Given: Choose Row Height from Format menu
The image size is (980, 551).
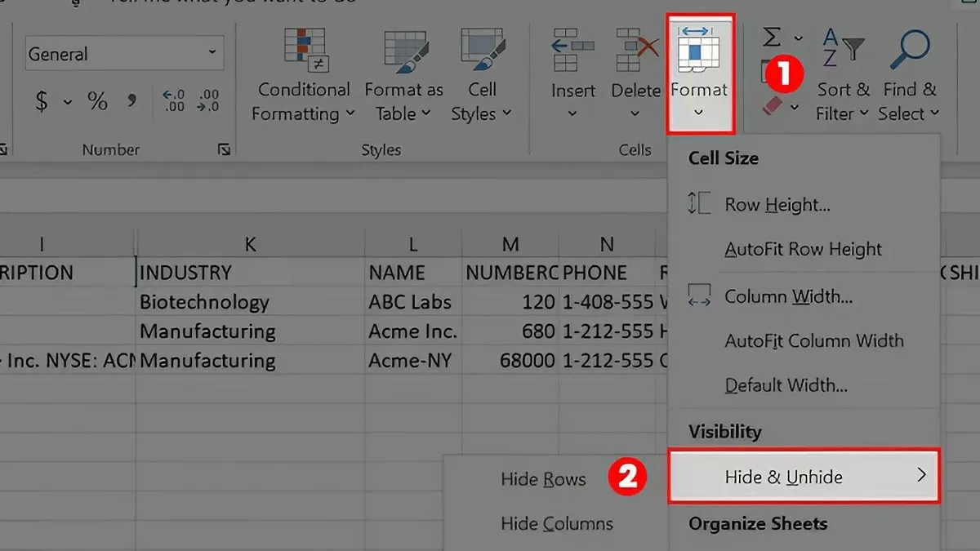Looking at the screenshot, I should coord(777,205).
